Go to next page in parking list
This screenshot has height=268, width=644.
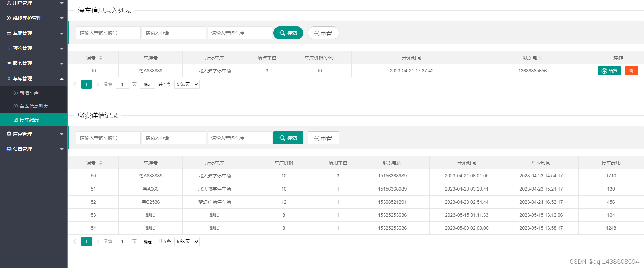98,84
